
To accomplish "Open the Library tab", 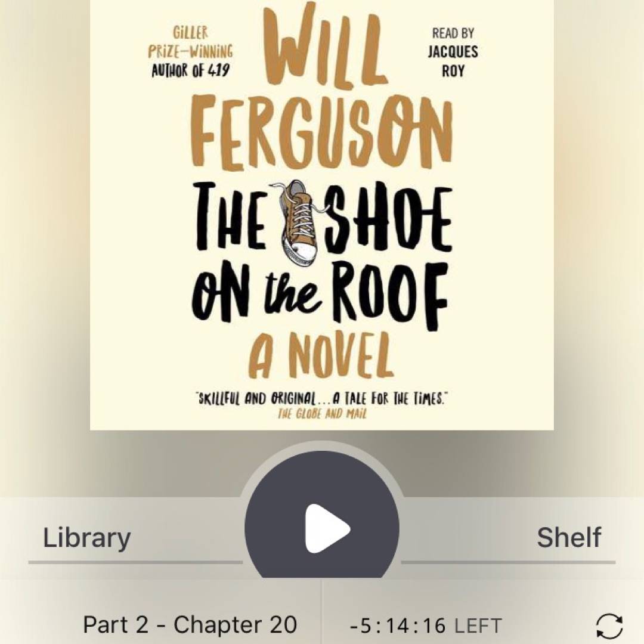I will click(86, 538).
